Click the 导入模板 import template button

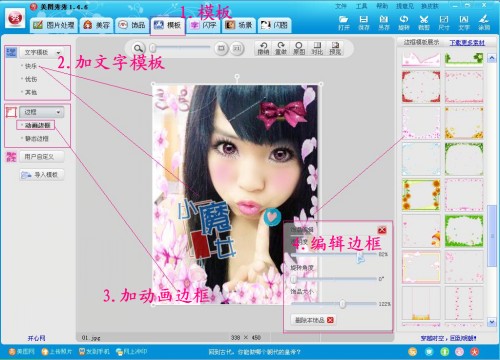point(41,175)
